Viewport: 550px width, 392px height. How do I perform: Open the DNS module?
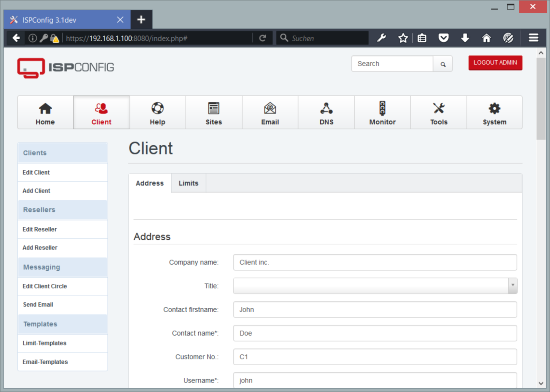tap(326, 113)
